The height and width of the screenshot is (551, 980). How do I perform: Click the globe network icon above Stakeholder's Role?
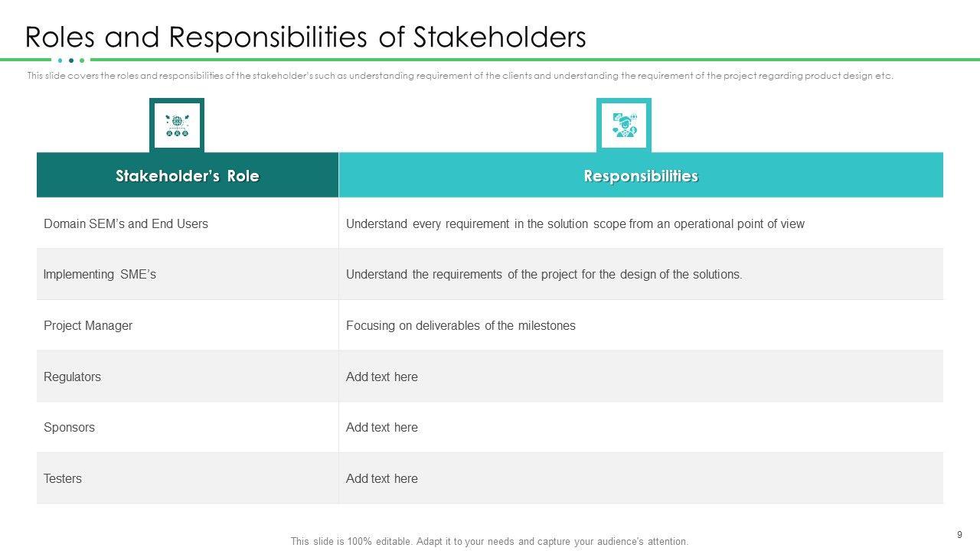pyautogui.click(x=177, y=126)
